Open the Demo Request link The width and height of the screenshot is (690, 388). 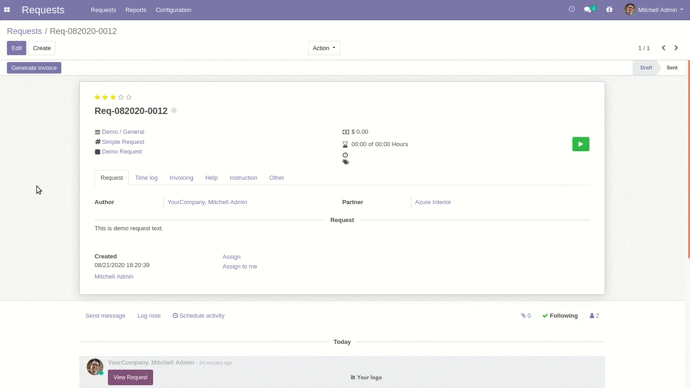(x=122, y=152)
